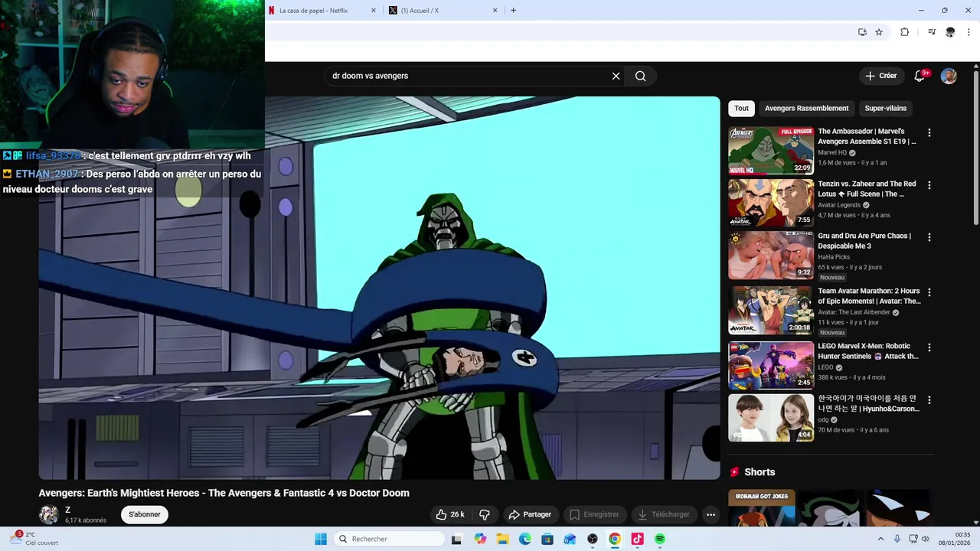Open YouTube notifications bell
The height and width of the screenshot is (551, 980).
tap(920, 76)
